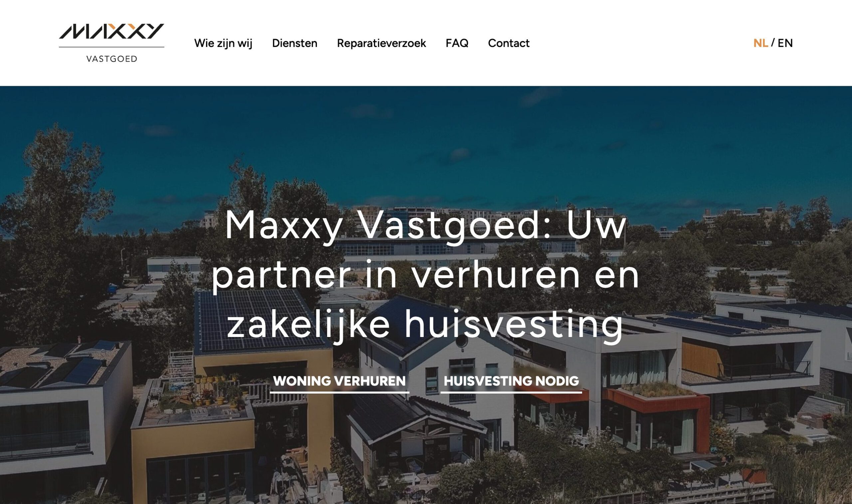Go to the Diensten menu item
This screenshot has height=504, width=852.
coord(295,43)
